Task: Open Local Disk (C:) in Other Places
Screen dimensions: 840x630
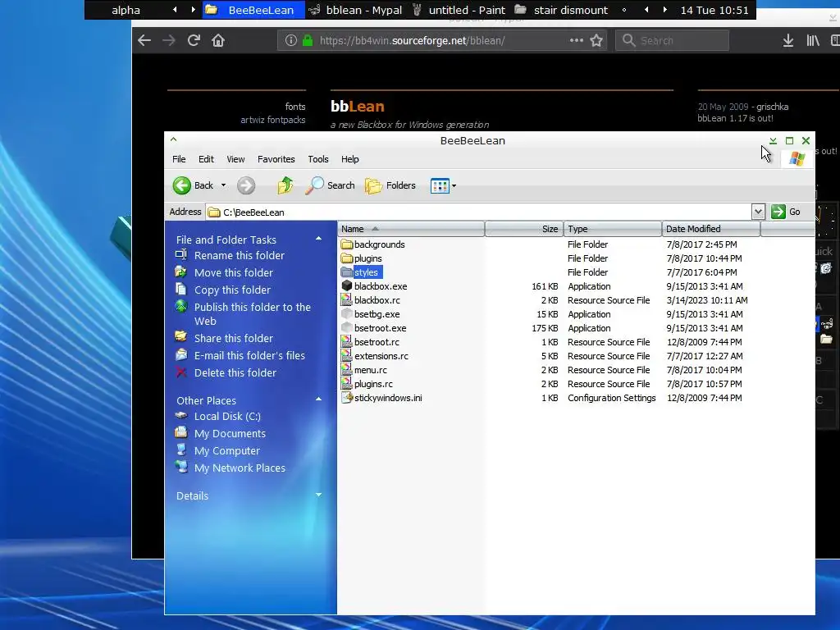Action: [x=227, y=416]
